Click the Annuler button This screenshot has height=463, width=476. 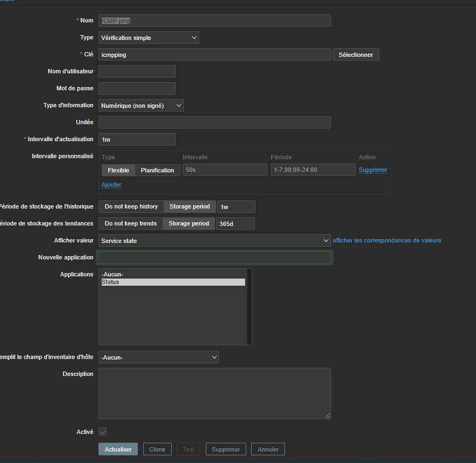click(x=268, y=449)
